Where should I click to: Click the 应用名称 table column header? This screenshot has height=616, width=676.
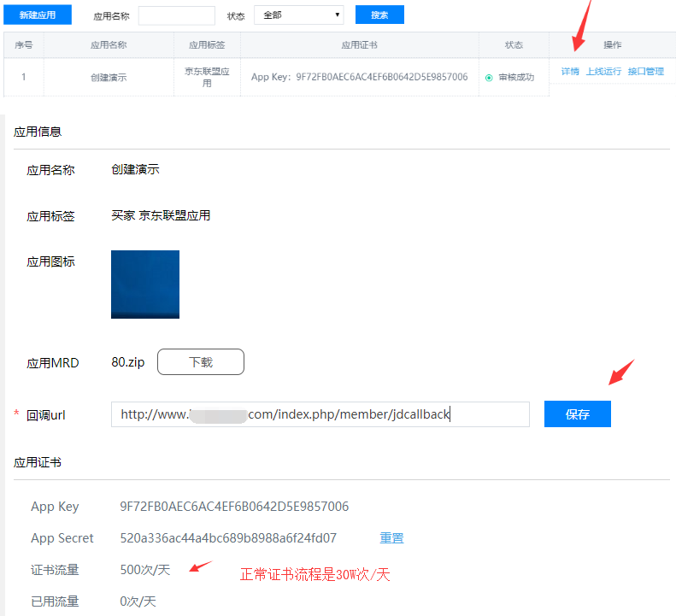[x=109, y=45]
